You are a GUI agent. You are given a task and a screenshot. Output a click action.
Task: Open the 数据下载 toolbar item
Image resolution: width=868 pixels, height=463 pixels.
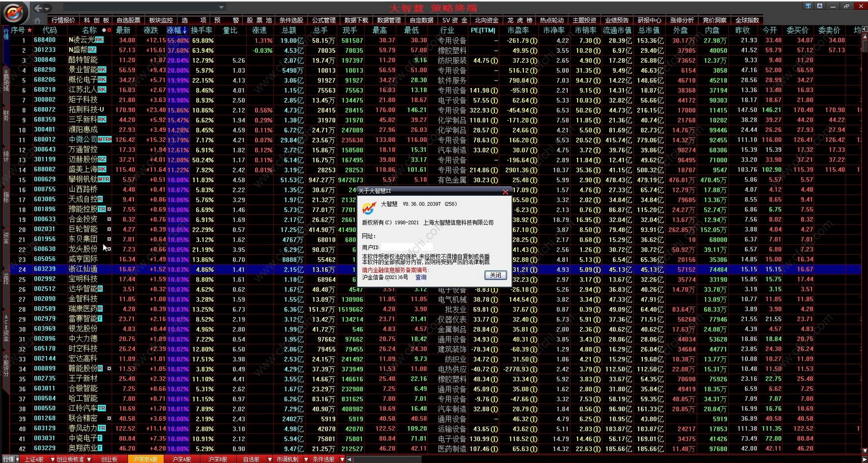356,20
